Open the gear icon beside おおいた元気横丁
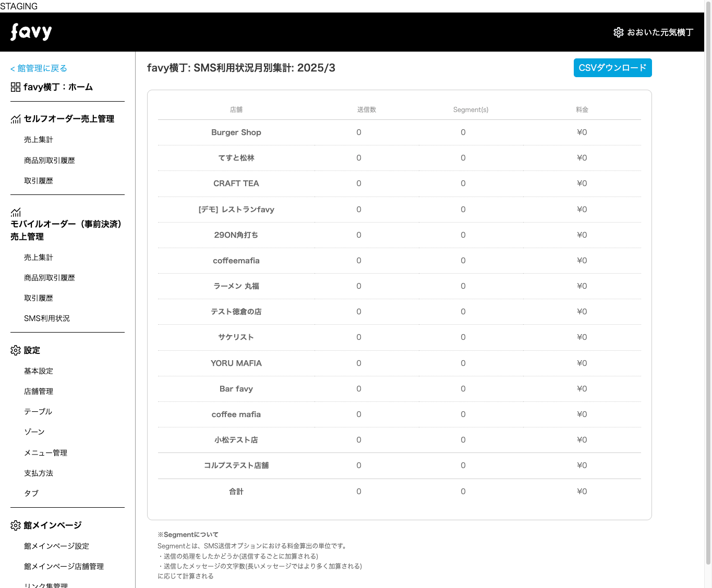 point(619,32)
